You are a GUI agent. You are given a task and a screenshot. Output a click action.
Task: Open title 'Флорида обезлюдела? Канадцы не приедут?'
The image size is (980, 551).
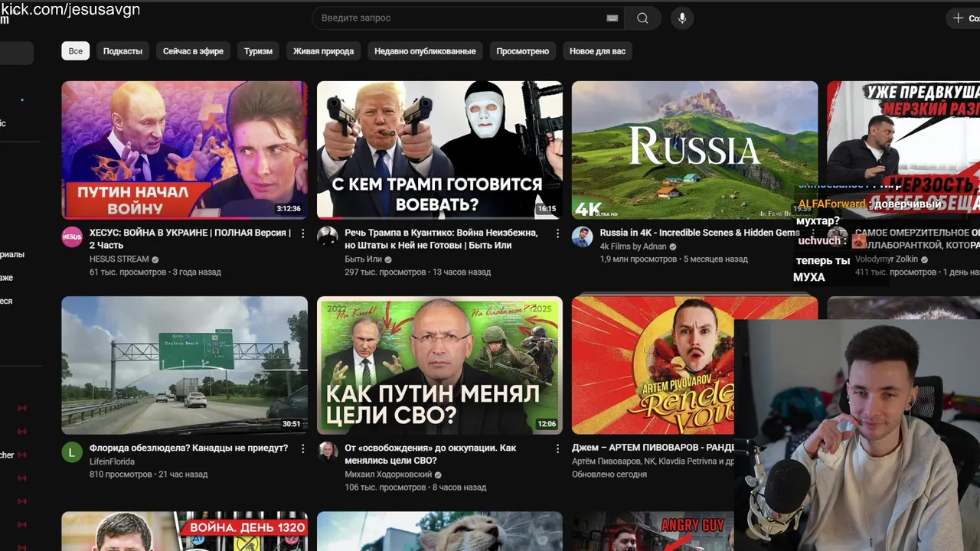click(188, 448)
